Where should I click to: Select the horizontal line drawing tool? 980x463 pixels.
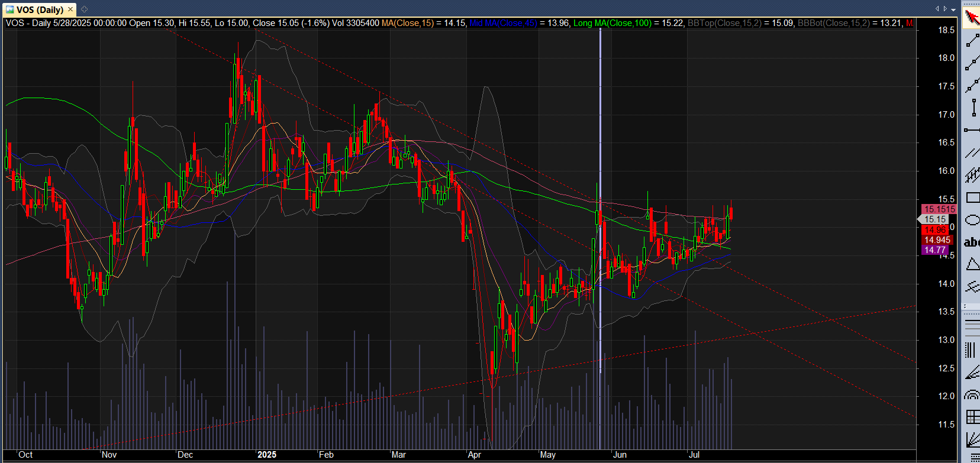pos(972,130)
